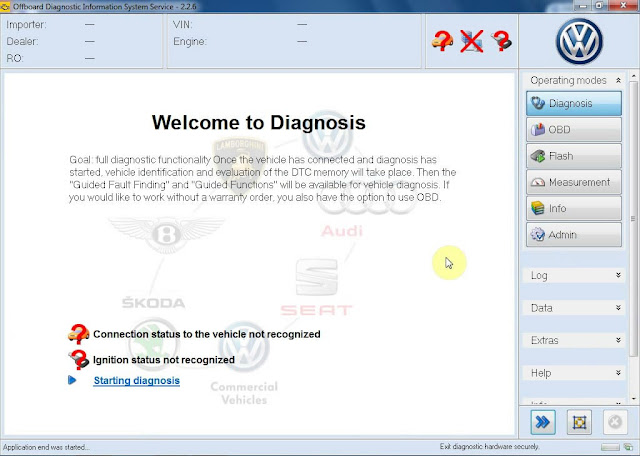Click the application icon in title bar

[x=5, y=7]
